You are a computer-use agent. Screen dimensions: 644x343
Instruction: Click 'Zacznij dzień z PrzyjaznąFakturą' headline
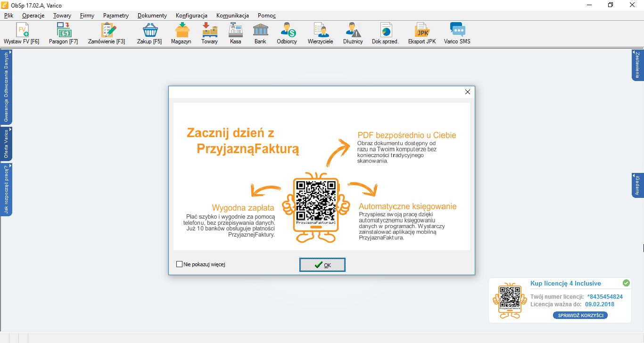pyautogui.click(x=243, y=141)
